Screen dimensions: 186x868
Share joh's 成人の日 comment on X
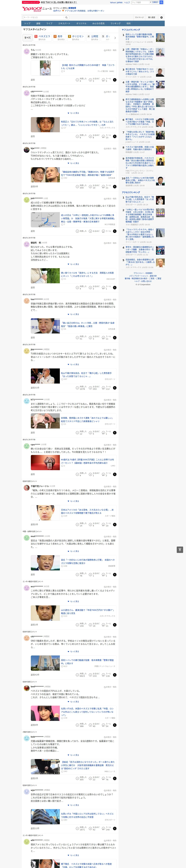tap(115, 231)
